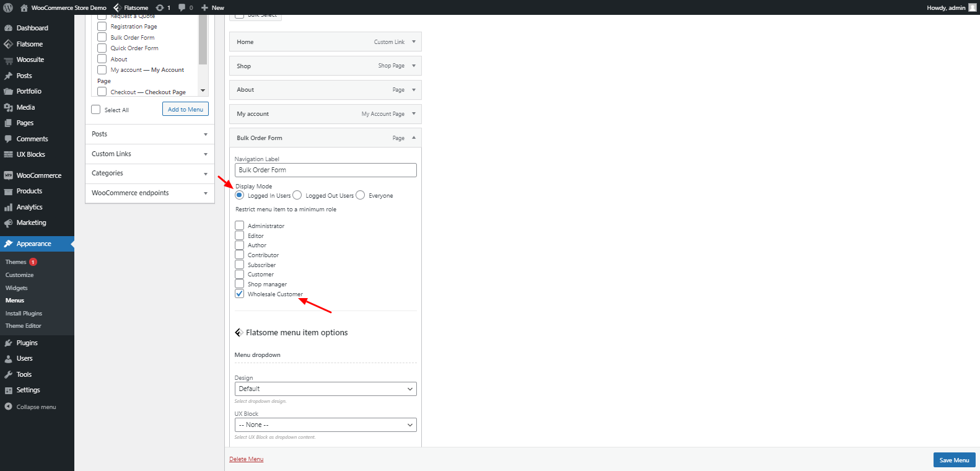Expand the WooCommerce endpoints section
This screenshot has width=980, height=471.
(x=150, y=193)
